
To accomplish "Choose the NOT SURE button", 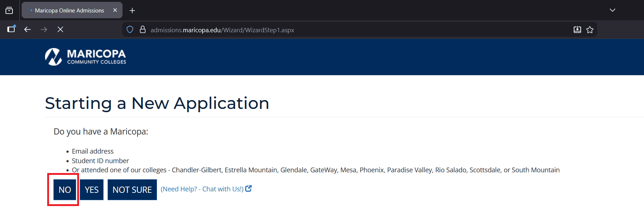I will pyautogui.click(x=132, y=190).
